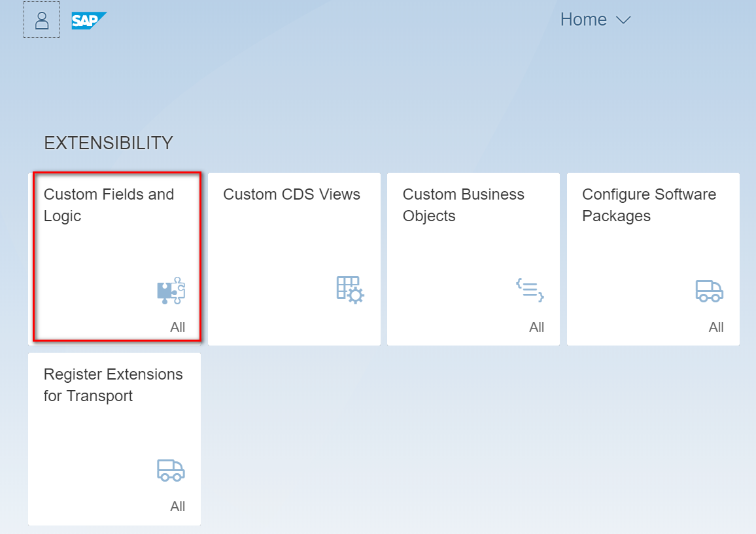Click 'All' label on Register Extensions tile
Viewport: 756px width, 534px height.
(x=178, y=507)
